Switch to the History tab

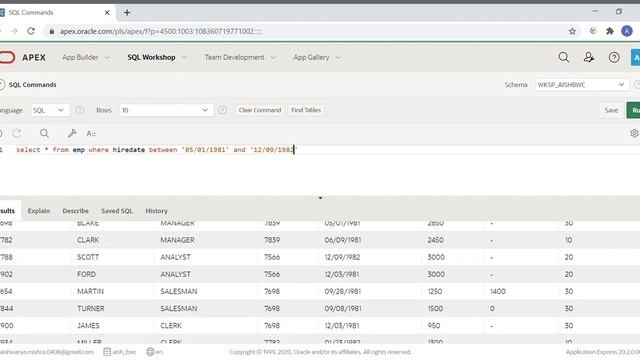tap(156, 211)
